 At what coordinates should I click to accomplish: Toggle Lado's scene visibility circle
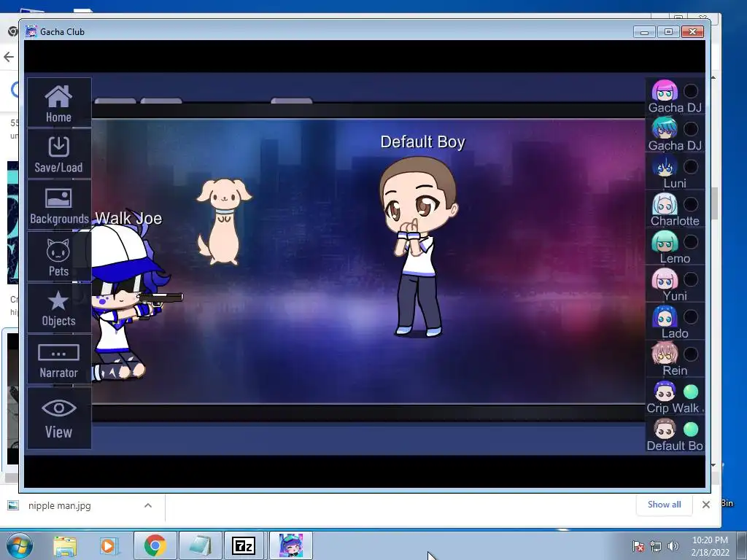691,316
